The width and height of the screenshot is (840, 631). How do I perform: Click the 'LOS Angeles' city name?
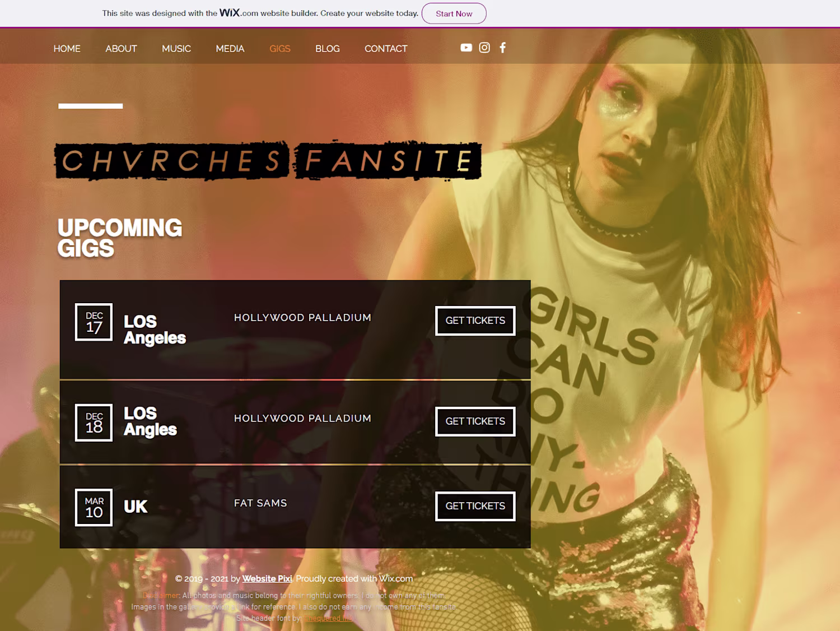tap(155, 330)
